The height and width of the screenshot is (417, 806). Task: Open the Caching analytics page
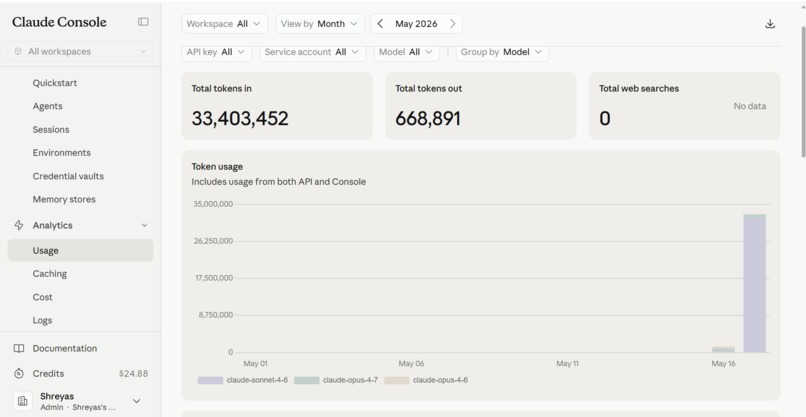coord(50,274)
